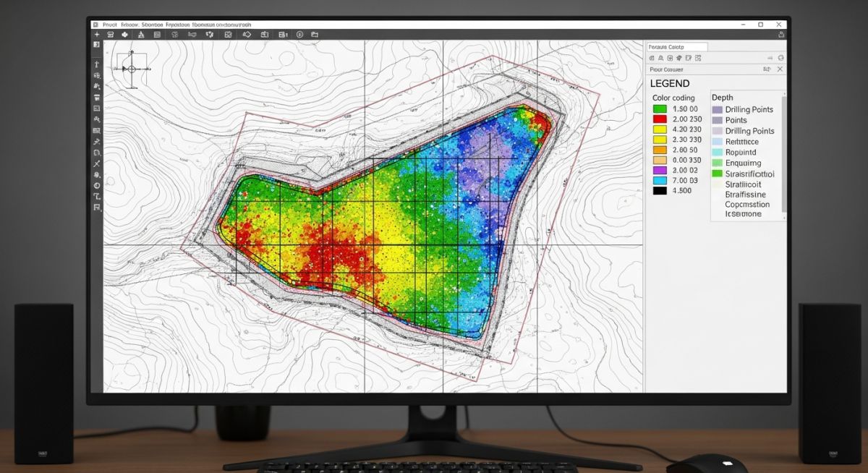Select the T-shaped tool near left toolbar bottom
Viewport: 868px width, 473px height.
tap(97, 196)
